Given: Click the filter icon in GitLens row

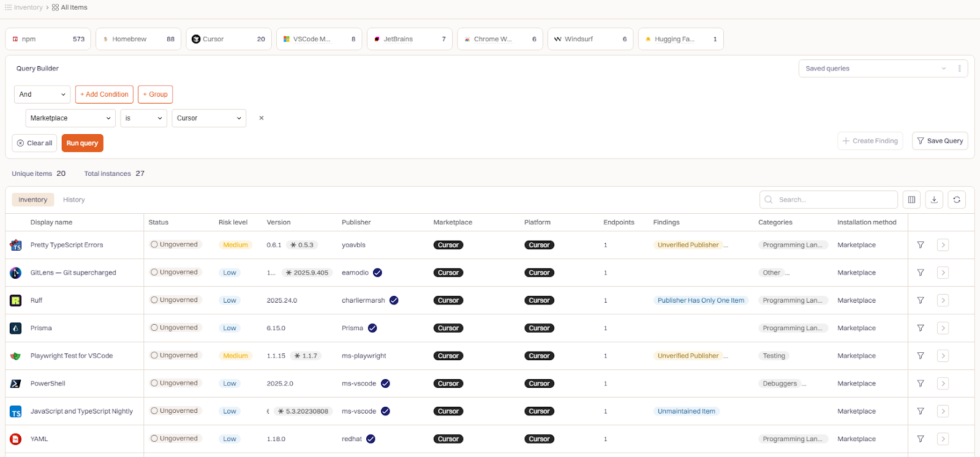Looking at the screenshot, I should click(921, 273).
